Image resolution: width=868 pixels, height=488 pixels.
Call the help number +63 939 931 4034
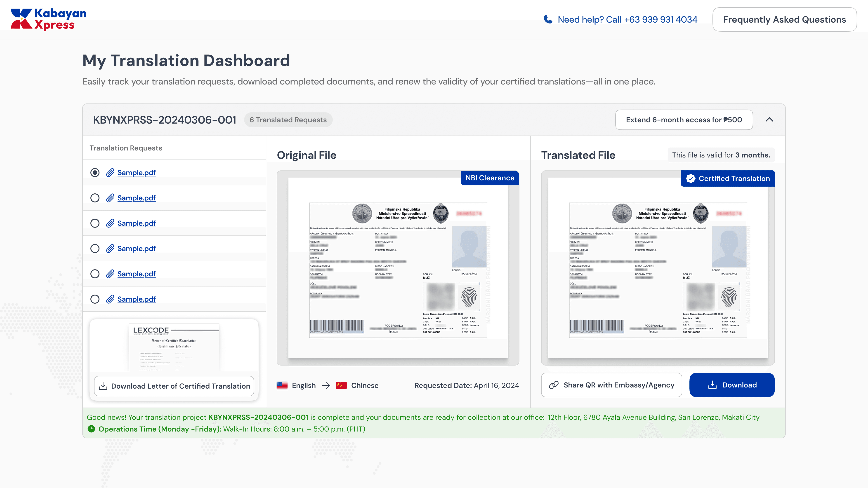[x=661, y=19]
